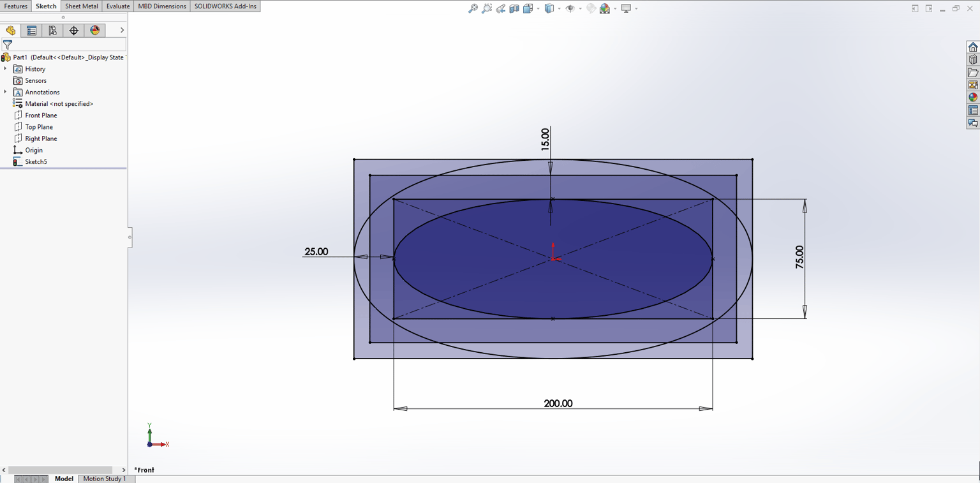Switch to the Features tab
Viewport: 980px width, 483px height.
tap(16, 6)
